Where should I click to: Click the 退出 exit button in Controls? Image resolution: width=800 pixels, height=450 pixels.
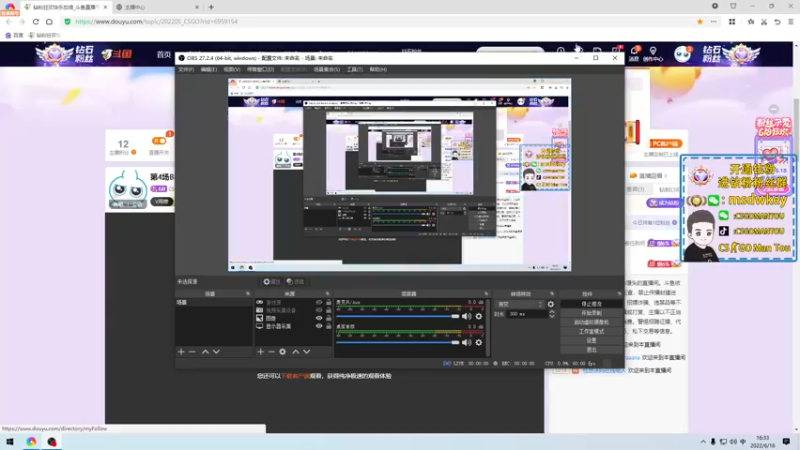[x=591, y=349]
